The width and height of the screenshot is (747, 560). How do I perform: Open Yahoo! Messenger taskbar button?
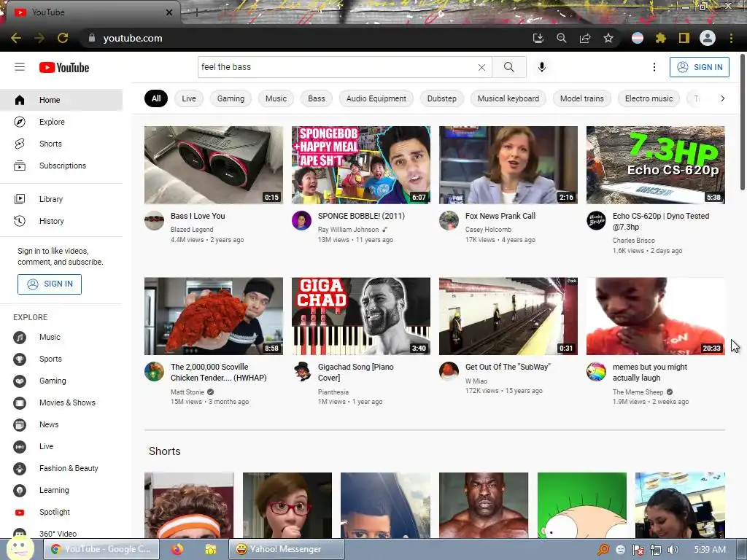point(286,549)
